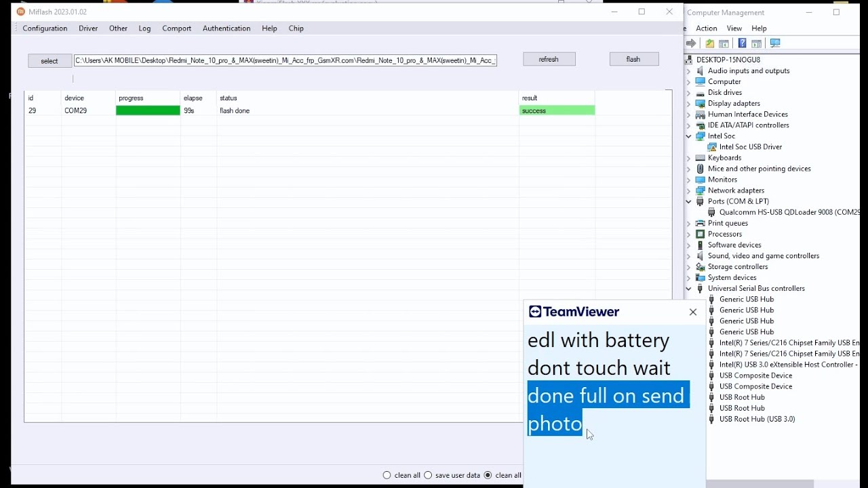Viewport: 868px width, 488px height.
Task: Click the flash button in Miflash
Action: pyautogui.click(x=634, y=59)
